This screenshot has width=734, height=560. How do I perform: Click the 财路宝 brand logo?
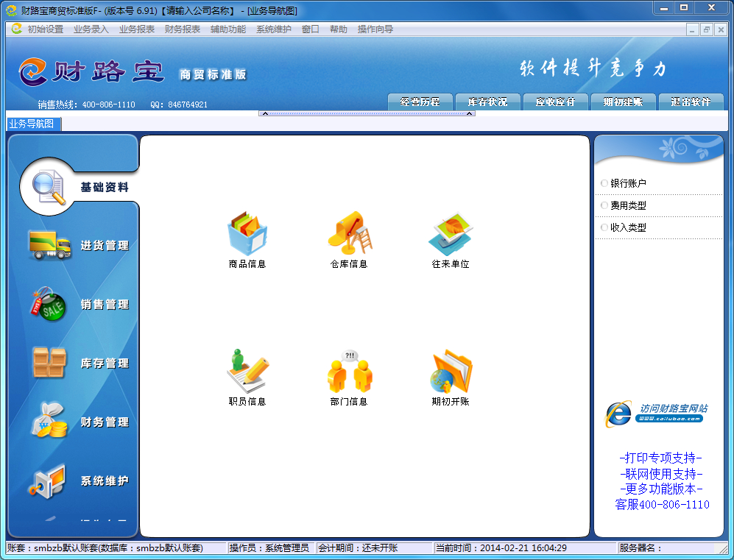(x=91, y=71)
